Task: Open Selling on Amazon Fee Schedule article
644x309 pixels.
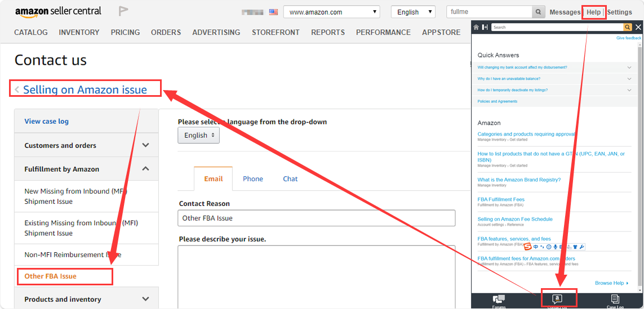Action: point(515,219)
